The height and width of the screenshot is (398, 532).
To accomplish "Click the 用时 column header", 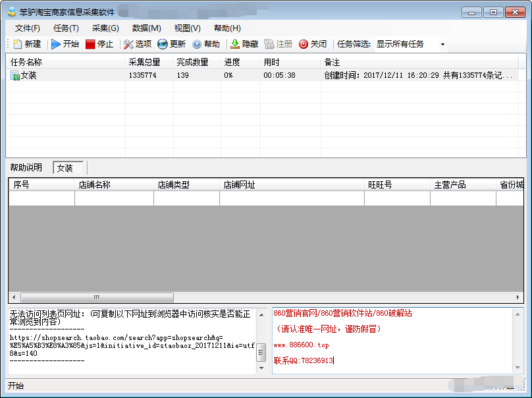I will tap(290, 62).
